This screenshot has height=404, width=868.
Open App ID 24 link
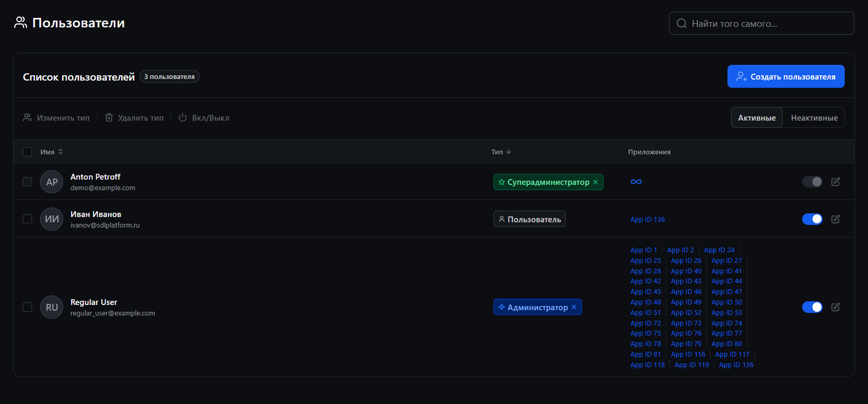[x=719, y=250]
